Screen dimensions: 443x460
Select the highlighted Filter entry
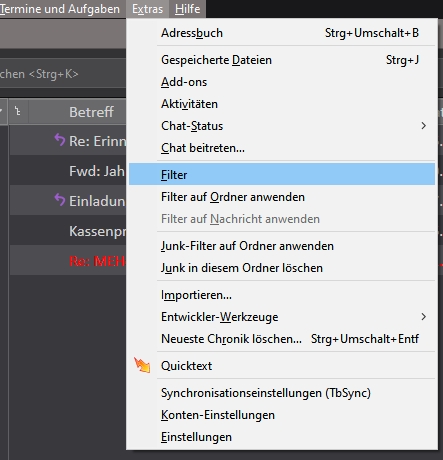pos(282,174)
